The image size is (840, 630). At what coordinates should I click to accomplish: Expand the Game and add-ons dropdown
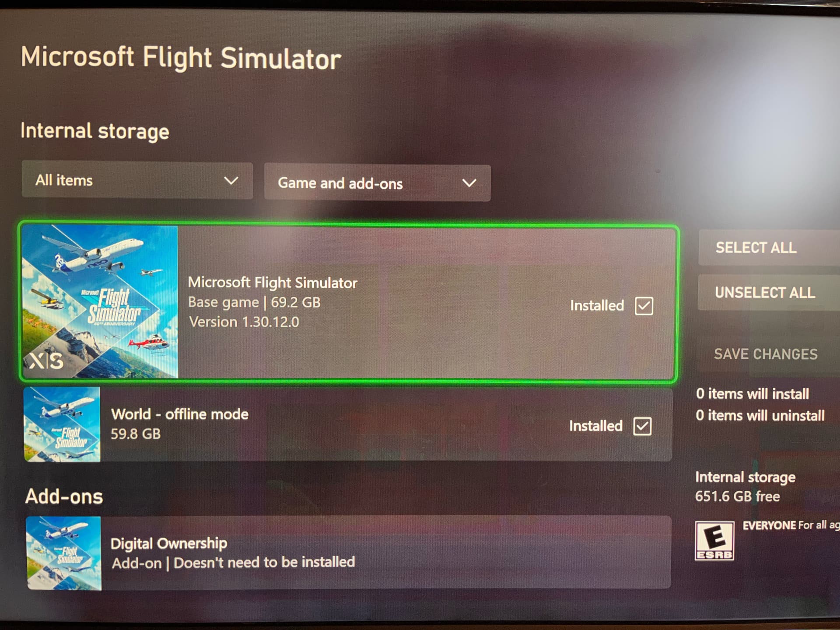point(377,183)
